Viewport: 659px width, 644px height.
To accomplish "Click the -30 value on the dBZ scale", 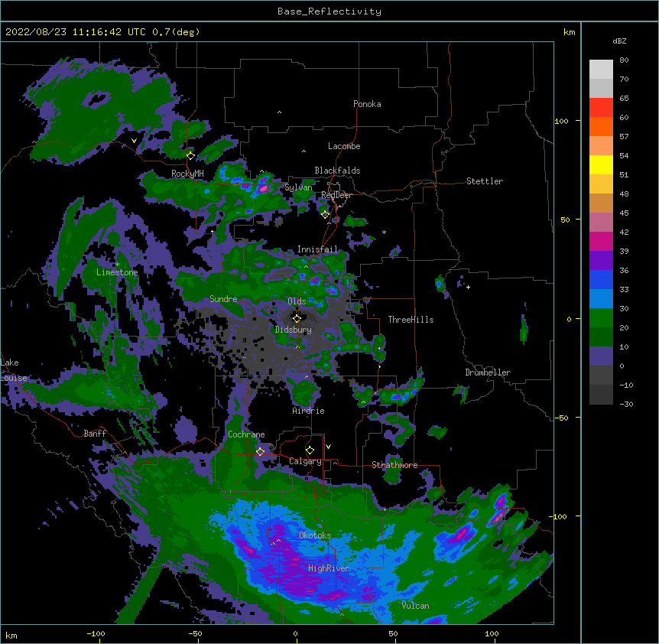I will pyautogui.click(x=626, y=404).
